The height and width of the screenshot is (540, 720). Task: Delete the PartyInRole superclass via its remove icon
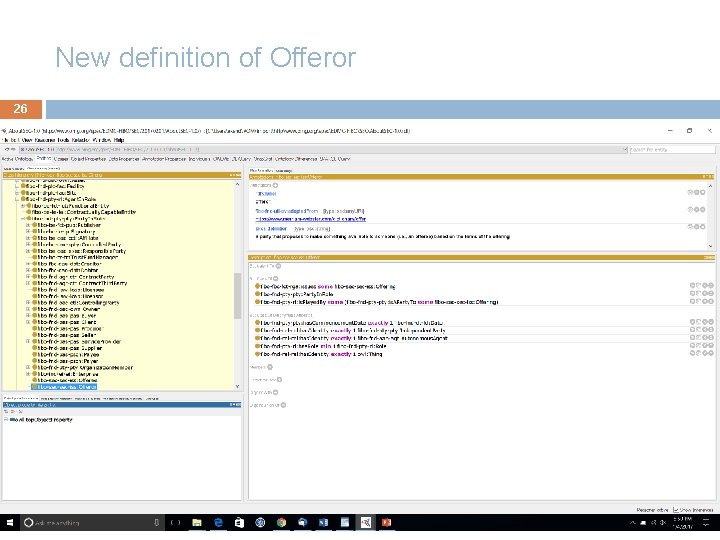(705, 293)
